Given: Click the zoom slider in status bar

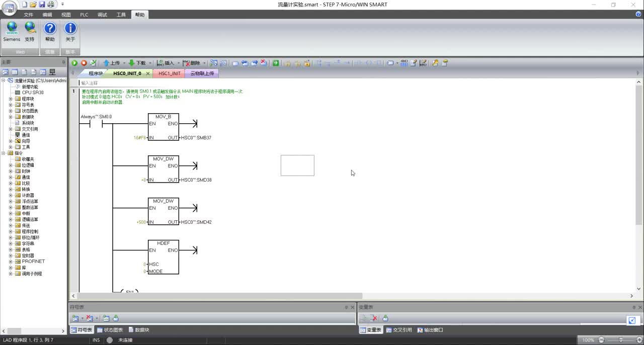Looking at the screenshot, I should [621, 340].
